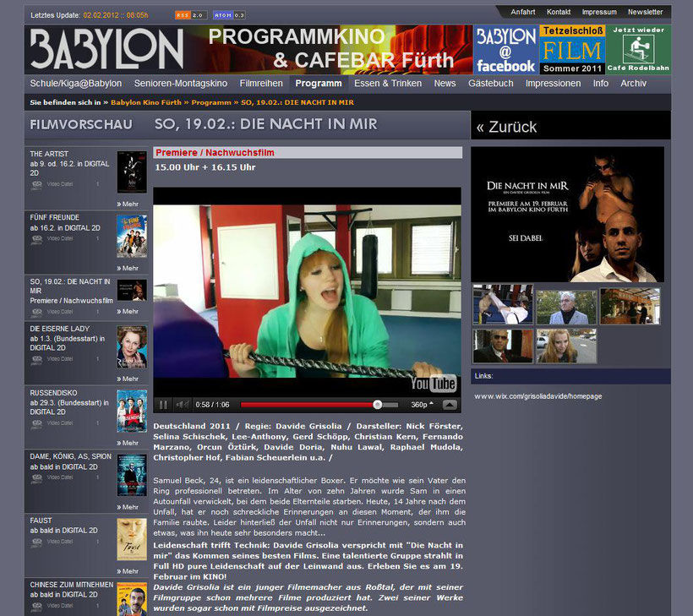Open the Fünf Freunde poster thumbnail
The image size is (693, 616).
tap(132, 237)
